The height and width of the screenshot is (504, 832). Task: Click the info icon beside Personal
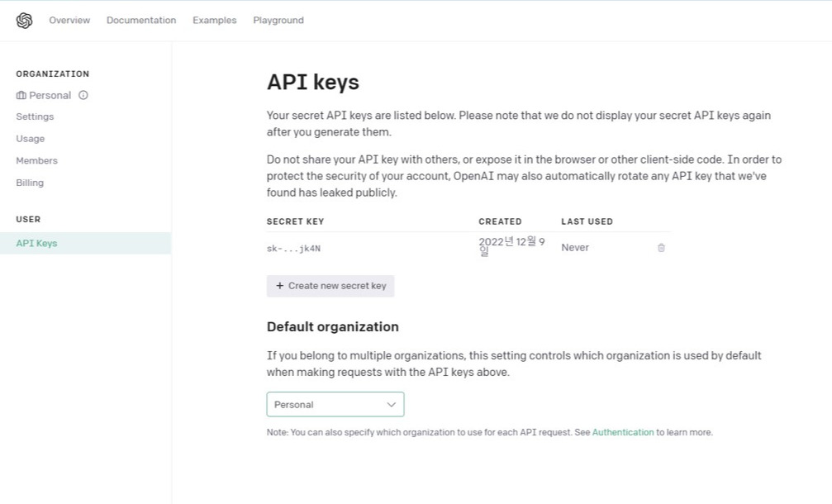tap(83, 95)
